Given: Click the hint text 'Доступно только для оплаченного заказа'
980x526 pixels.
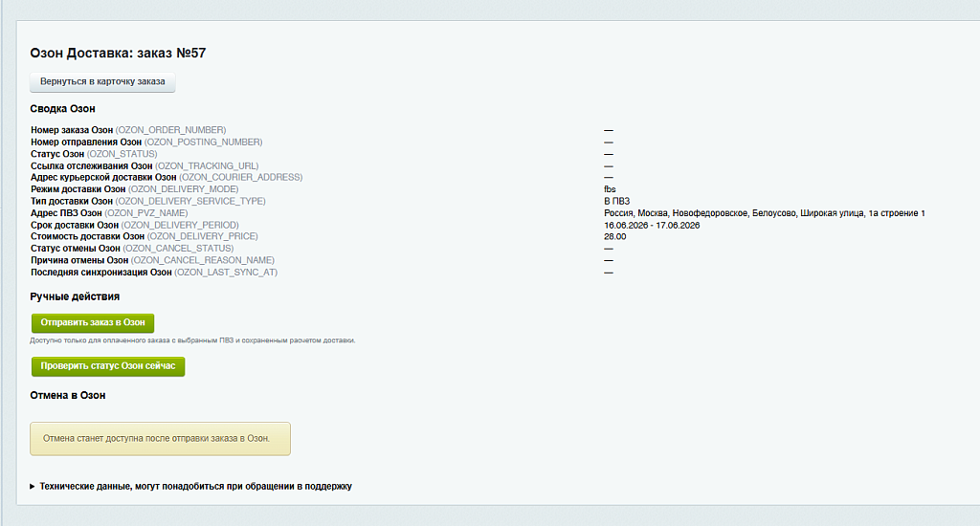Looking at the screenshot, I should point(192,340).
